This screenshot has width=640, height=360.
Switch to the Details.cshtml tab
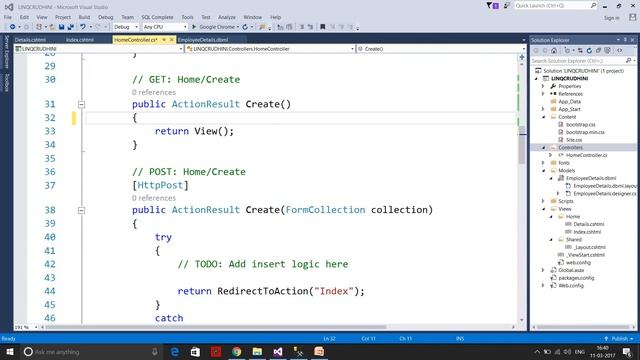click(x=30, y=40)
